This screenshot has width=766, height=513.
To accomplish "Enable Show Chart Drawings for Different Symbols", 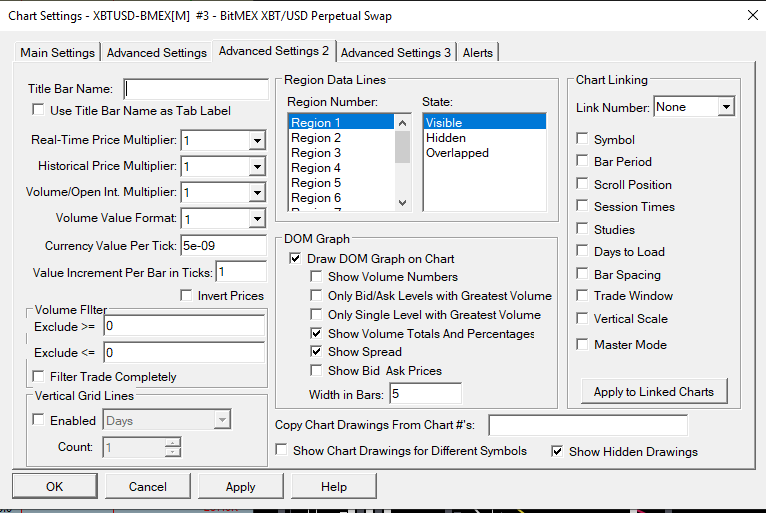I will (281, 450).
